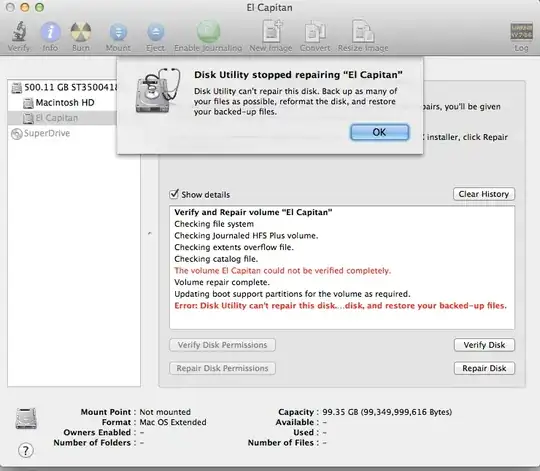Click the Eject toolbar icon
Screen dimensions: 540x471
tap(155, 32)
